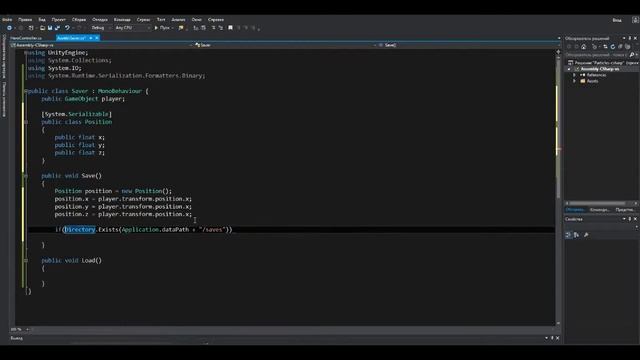Click the Navigate Backward toolbar icon

click(x=9, y=28)
